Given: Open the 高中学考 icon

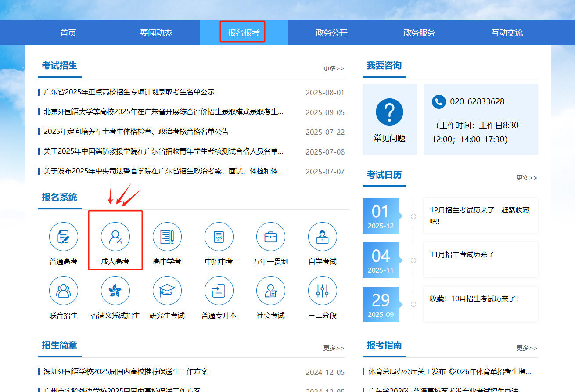Looking at the screenshot, I should point(167,237).
